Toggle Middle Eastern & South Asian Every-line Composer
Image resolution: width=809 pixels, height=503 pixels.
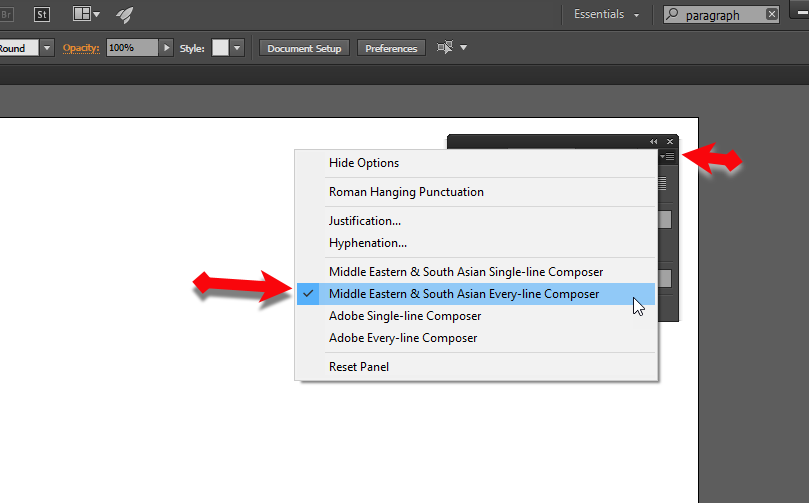[464, 294]
